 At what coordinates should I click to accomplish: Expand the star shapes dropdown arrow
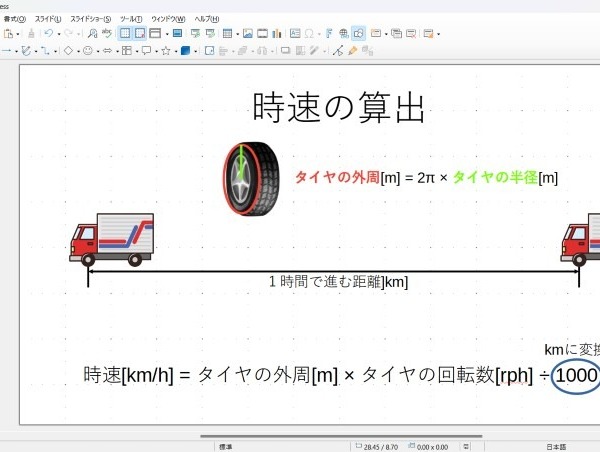point(176,51)
